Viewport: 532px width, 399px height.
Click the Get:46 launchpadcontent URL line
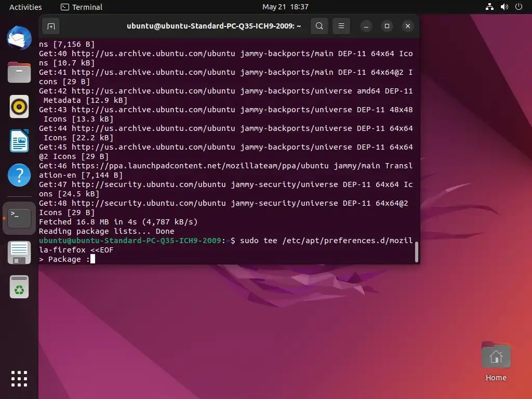click(x=225, y=166)
